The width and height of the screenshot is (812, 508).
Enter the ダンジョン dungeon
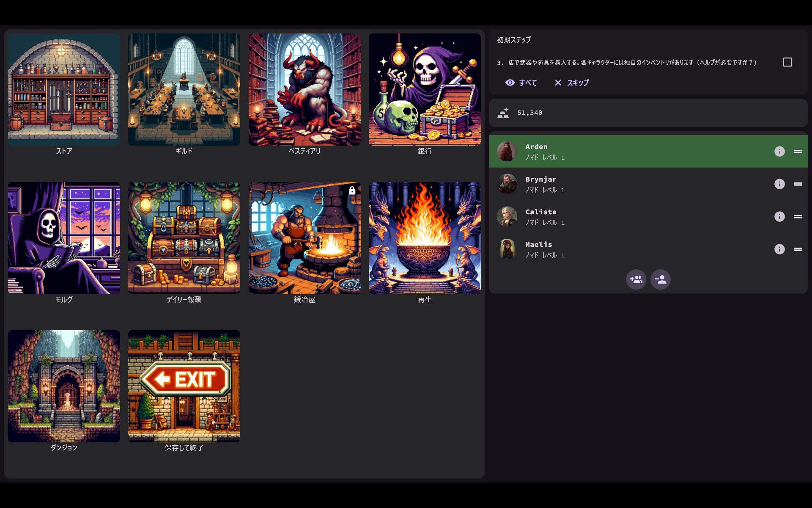point(64,391)
